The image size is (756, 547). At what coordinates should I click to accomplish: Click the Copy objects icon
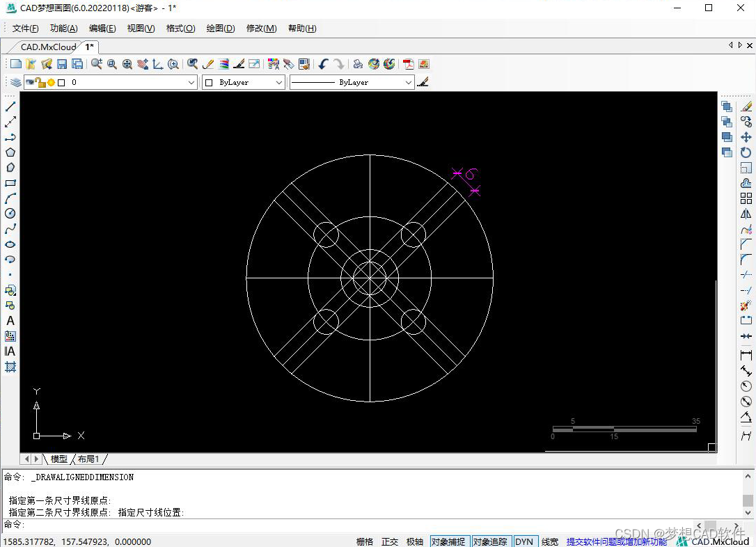[746, 122]
